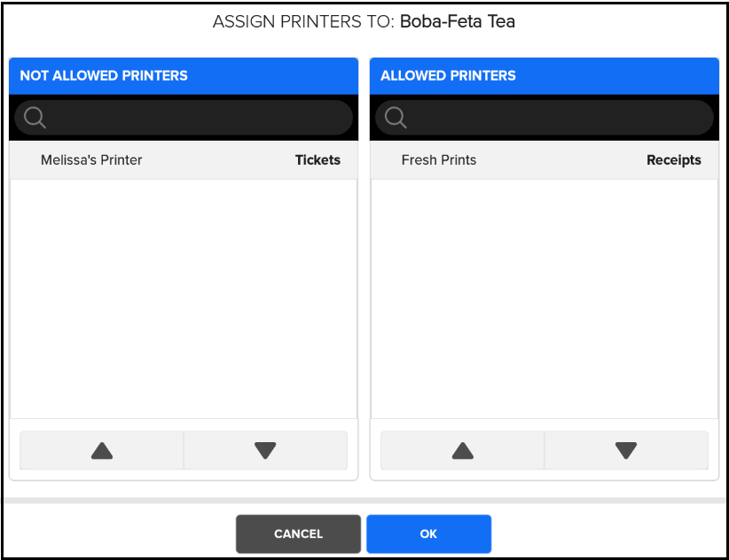The image size is (729, 560).
Task: Click the empty area of Not Allowed Printers list
Action: [184, 299]
